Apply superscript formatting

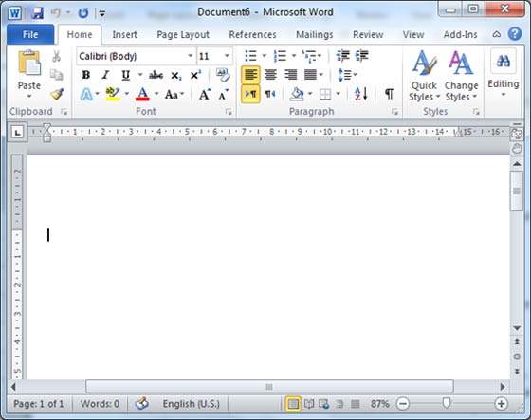[195, 75]
